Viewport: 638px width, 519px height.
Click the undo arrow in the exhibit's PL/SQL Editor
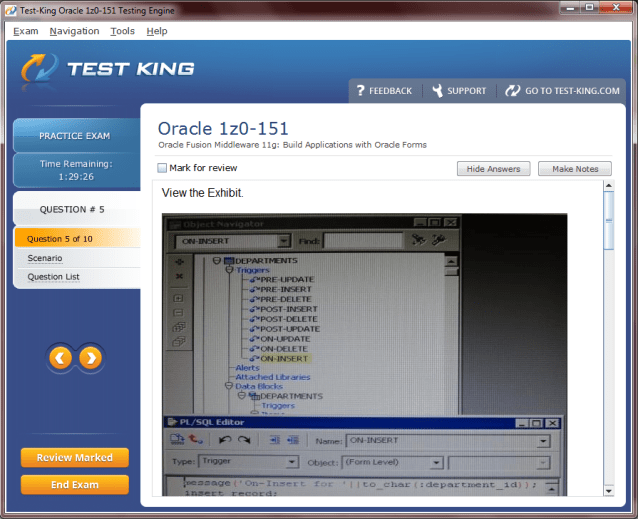click(225, 440)
